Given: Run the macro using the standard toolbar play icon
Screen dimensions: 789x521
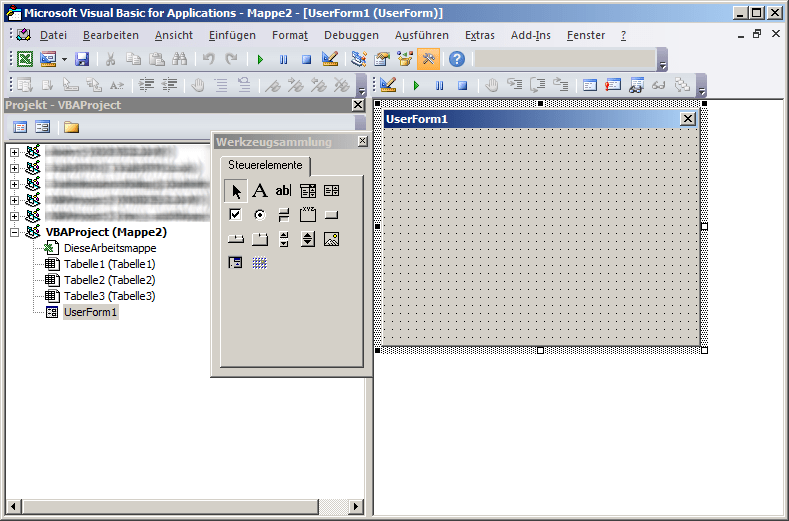Looking at the screenshot, I should click(260, 59).
